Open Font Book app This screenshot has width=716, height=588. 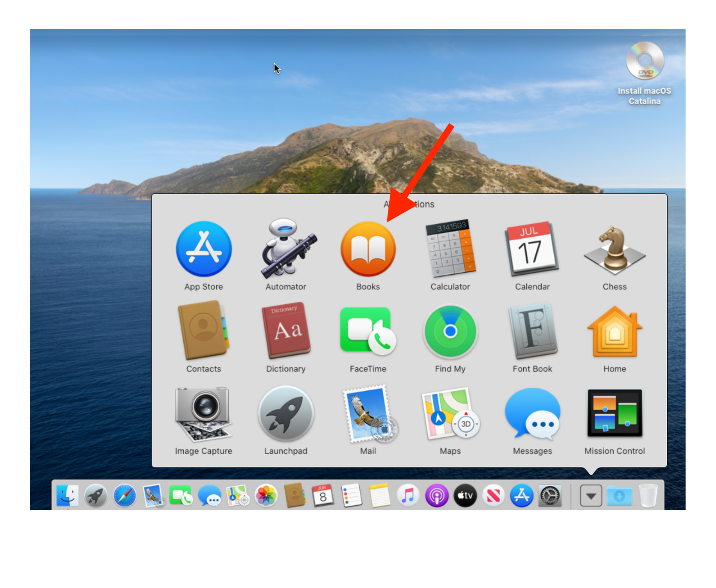click(533, 330)
